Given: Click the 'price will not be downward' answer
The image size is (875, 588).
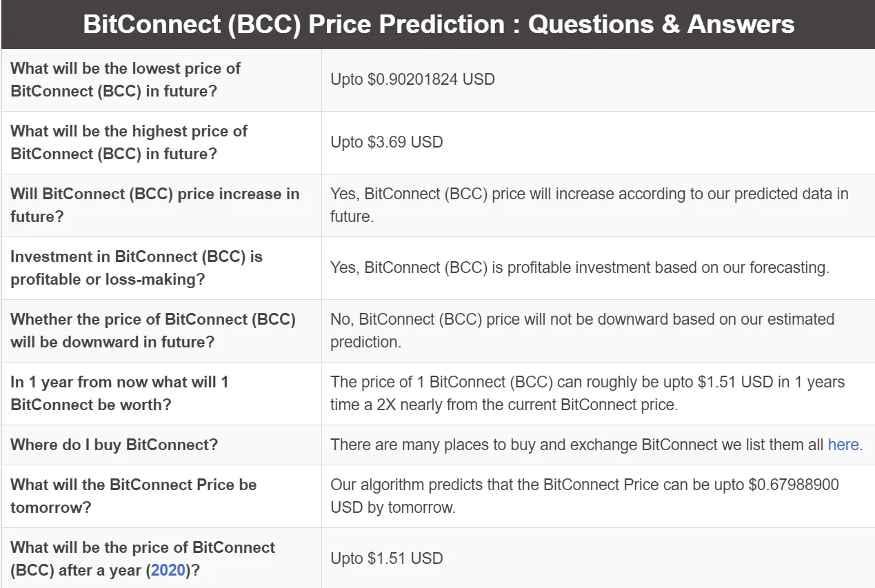Looking at the screenshot, I should pos(582,330).
